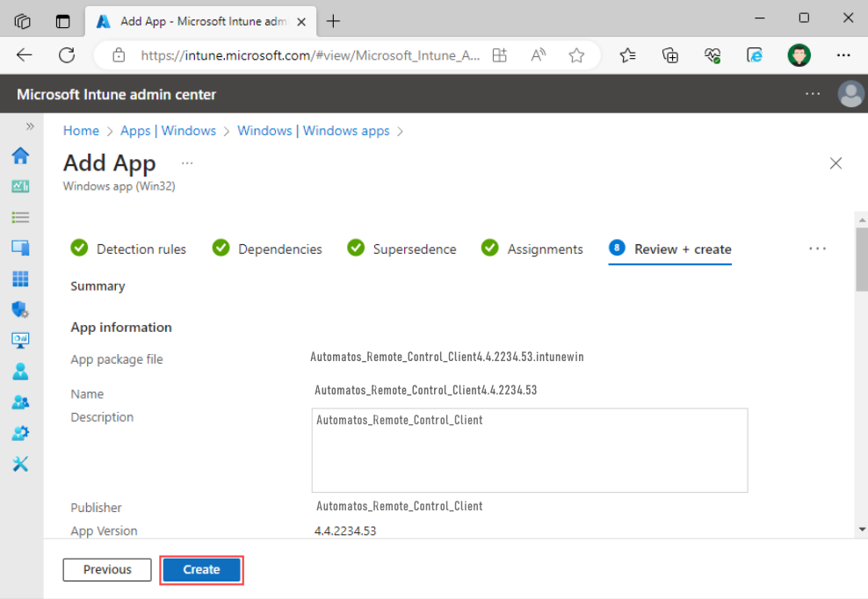This screenshot has width=868, height=599.
Task: Click the apps available icon in the address bar
Action: pos(500,54)
